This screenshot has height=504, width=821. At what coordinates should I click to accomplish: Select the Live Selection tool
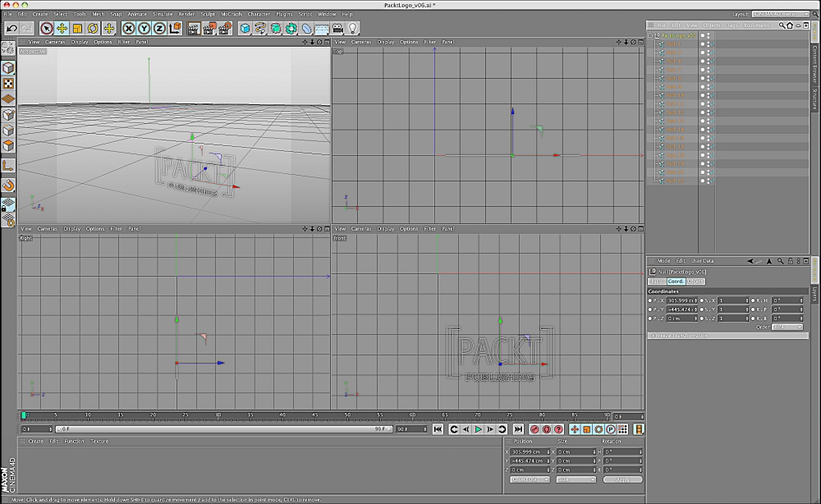(x=47, y=28)
